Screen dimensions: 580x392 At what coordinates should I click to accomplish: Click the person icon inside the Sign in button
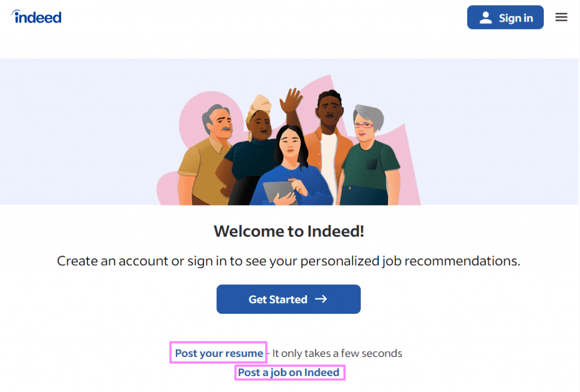click(485, 17)
